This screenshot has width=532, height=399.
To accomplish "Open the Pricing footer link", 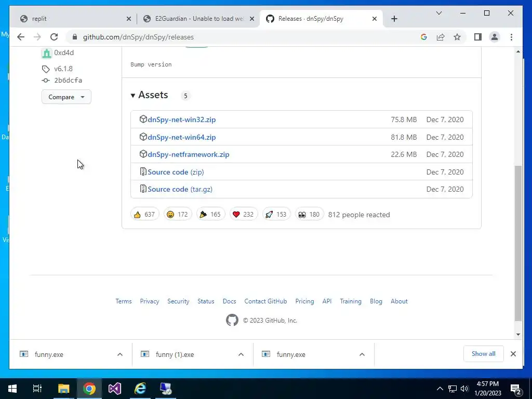I will click(304, 301).
